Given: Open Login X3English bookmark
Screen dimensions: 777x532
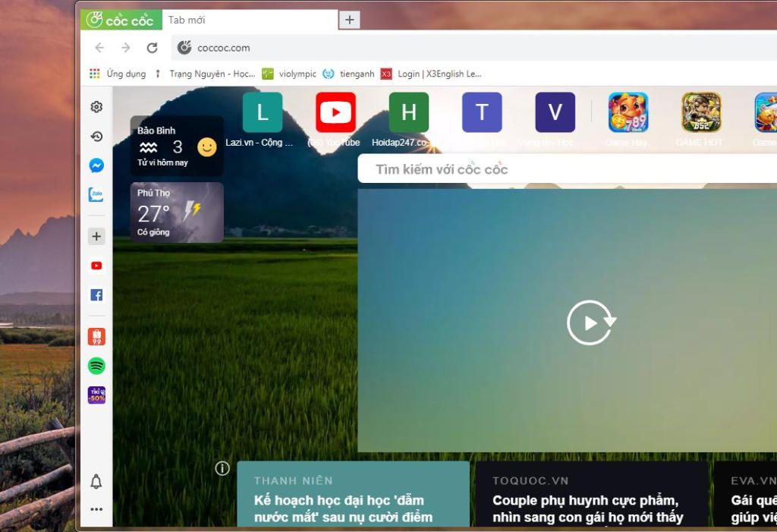Looking at the screenshot, I should point(431,74).
